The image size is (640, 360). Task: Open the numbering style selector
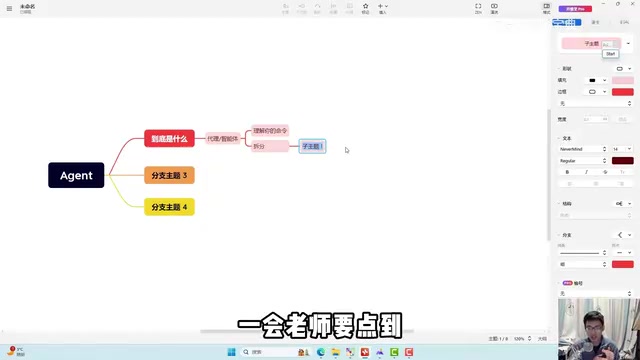(x=595, y=293)
